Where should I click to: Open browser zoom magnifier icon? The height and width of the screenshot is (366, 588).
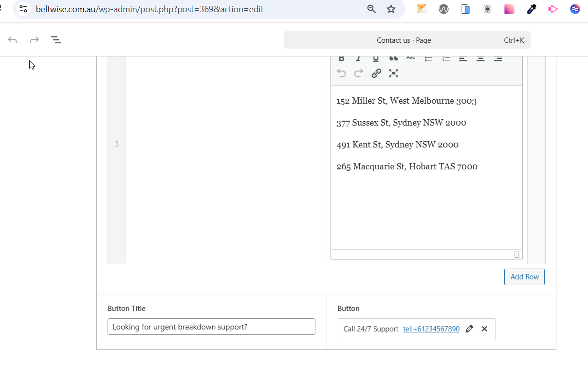click(371, 9)
